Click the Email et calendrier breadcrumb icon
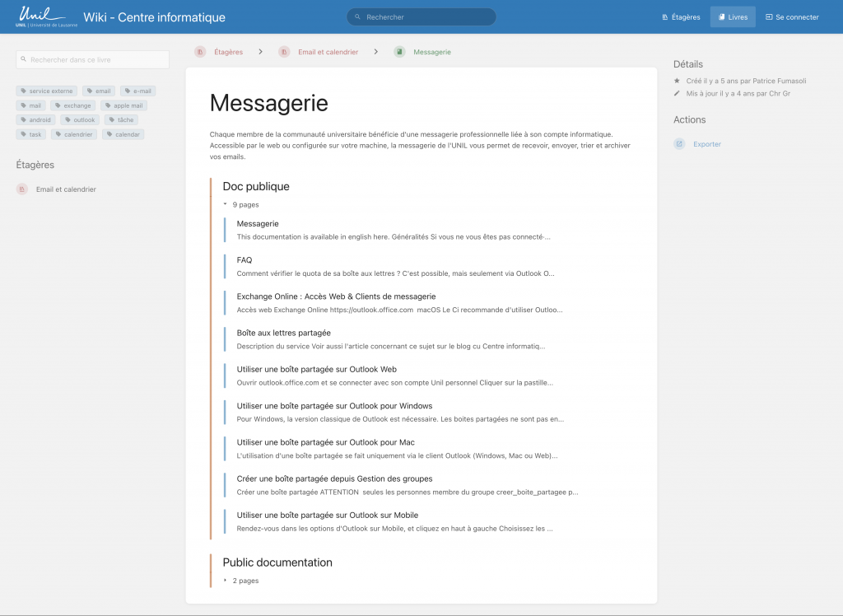 pos(284,52)
